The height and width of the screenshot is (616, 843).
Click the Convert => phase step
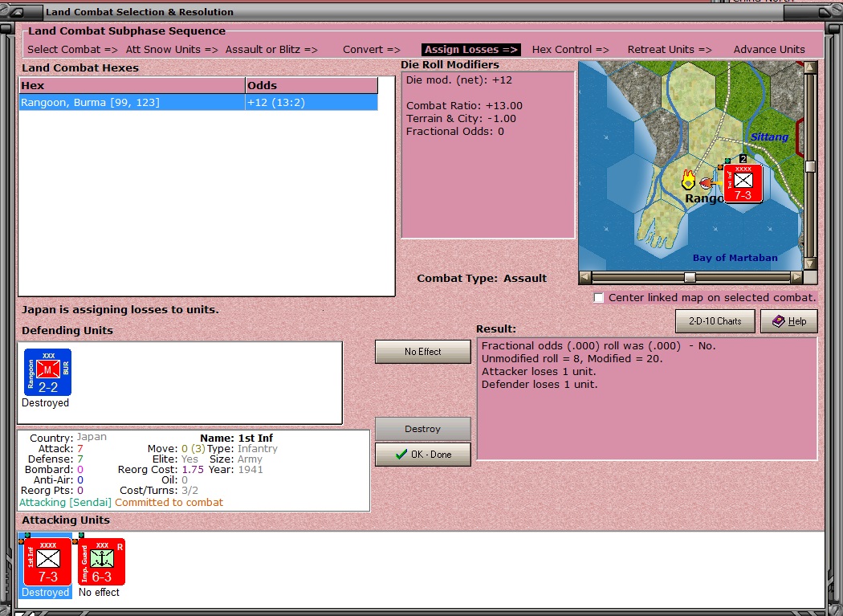pyautogui.click(x=372, y=50)
